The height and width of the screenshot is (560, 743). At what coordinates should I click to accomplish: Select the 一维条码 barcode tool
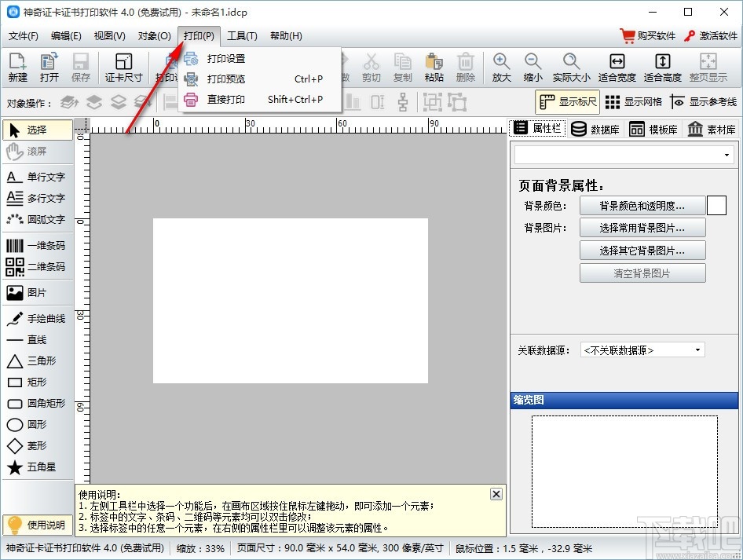38,245
